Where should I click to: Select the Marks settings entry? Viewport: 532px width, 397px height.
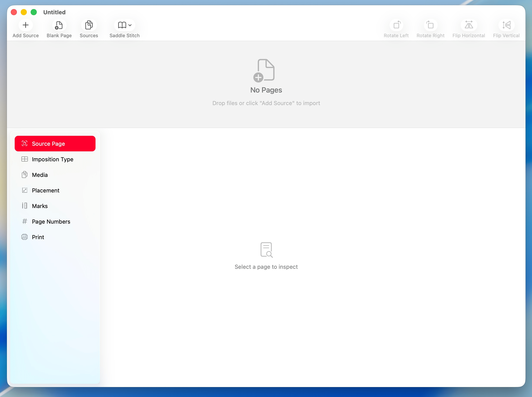click(40, 206)
